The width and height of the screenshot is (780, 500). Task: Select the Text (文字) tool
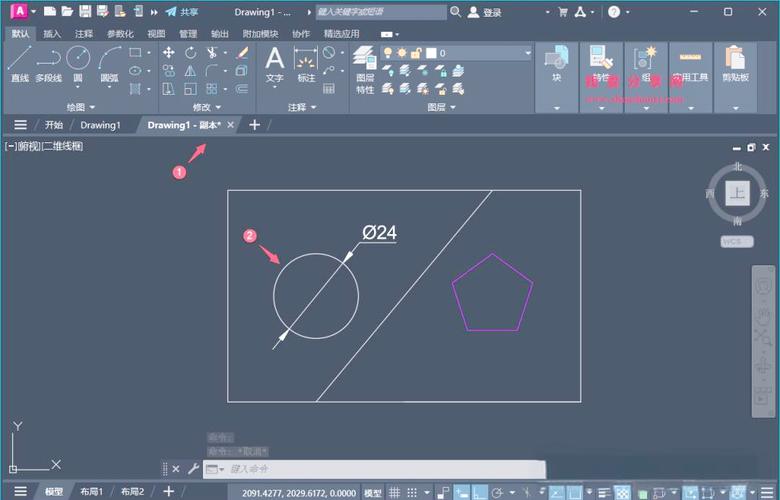(x=275, y=65)
